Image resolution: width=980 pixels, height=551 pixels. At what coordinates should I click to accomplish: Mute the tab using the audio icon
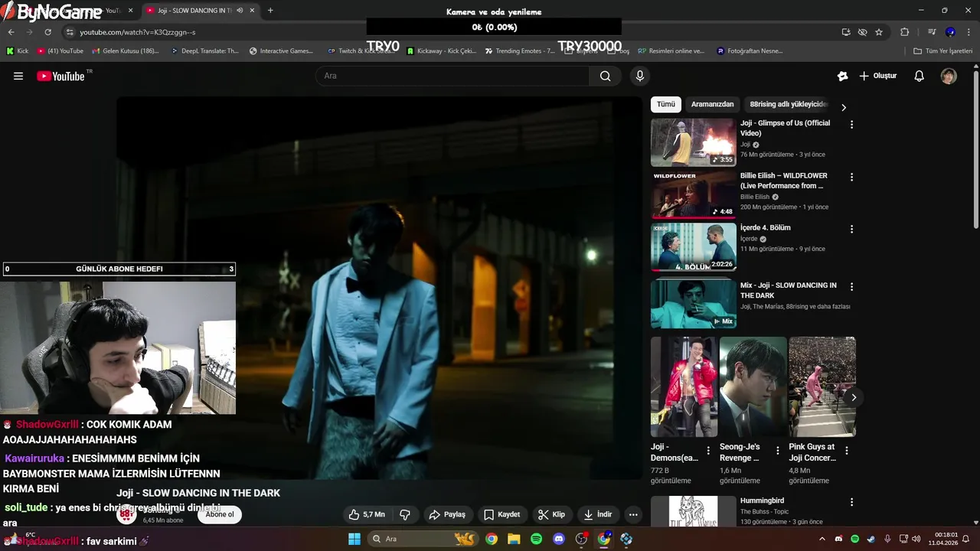pyautogui.click(x=240, y=11)
